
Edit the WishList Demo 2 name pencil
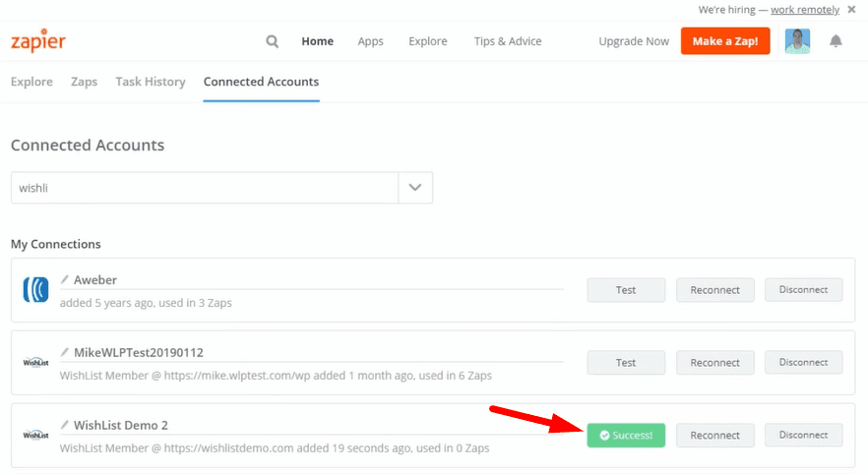[x=65, y=424]
